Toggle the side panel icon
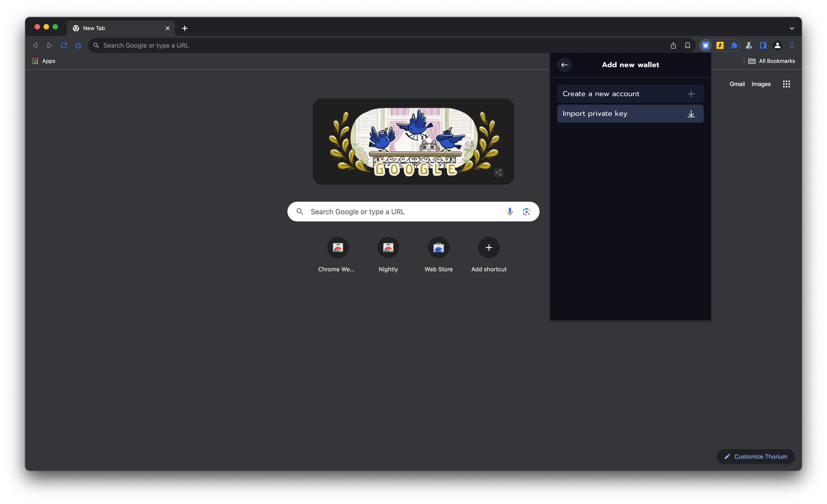Screen dimensions: 827x504 (763, 45)
